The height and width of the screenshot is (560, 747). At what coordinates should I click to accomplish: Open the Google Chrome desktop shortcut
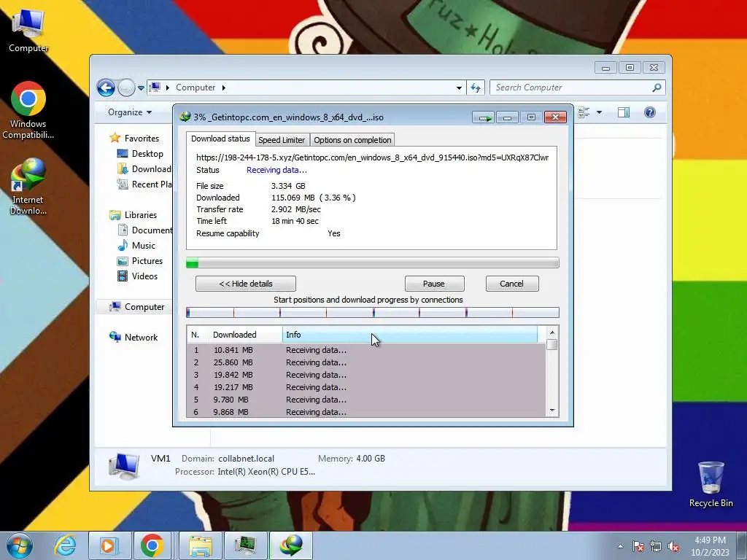pyautogui.click(x=28, y=110)
